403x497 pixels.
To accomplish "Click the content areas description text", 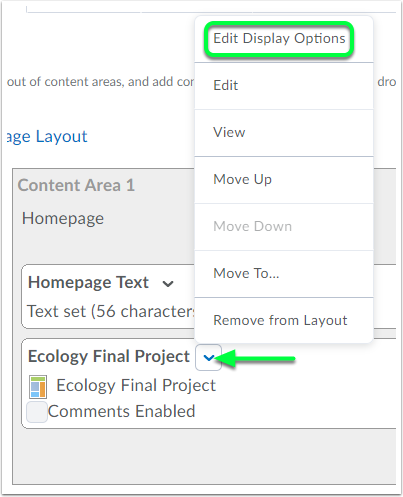I will click(101, 82).
